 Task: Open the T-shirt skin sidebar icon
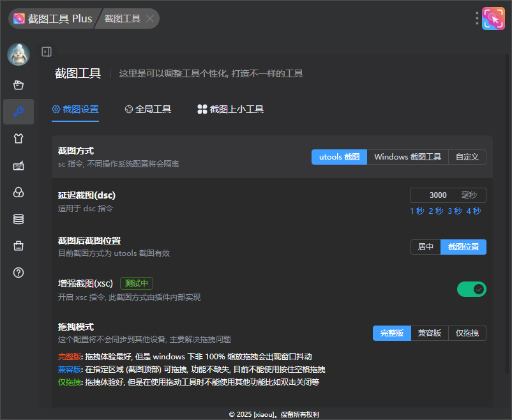(x=19, y=139)
